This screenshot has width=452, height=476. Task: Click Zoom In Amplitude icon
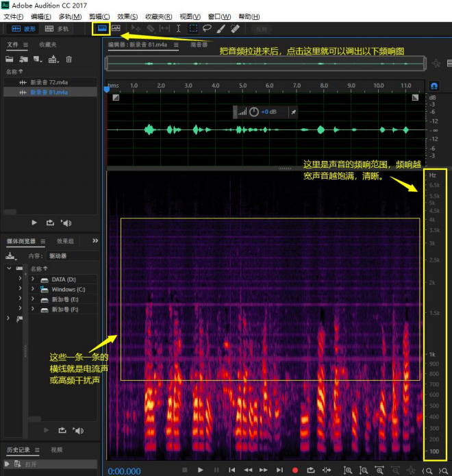[x=348, y=471]
